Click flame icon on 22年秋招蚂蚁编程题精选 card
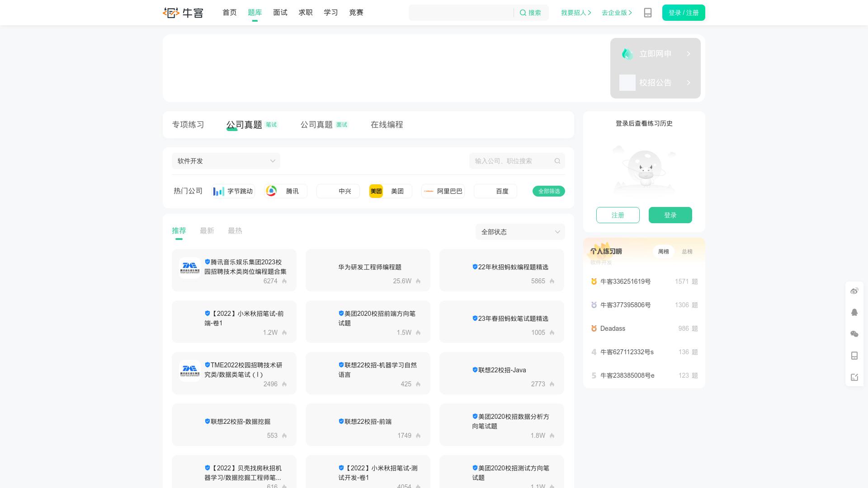Screen dimensions: 868x488 click(552, 281)
